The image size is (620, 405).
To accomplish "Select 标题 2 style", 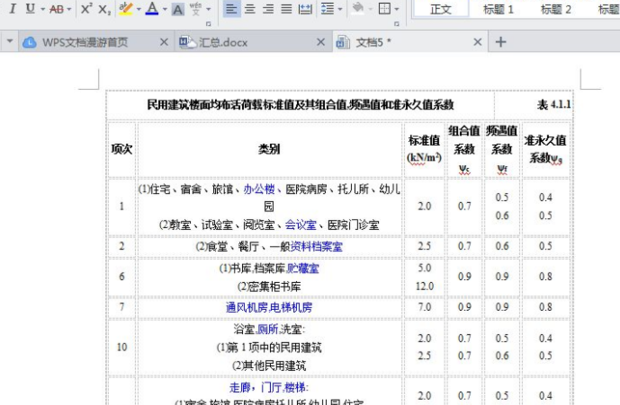I will pyautogui.click(x=556, y=9).
